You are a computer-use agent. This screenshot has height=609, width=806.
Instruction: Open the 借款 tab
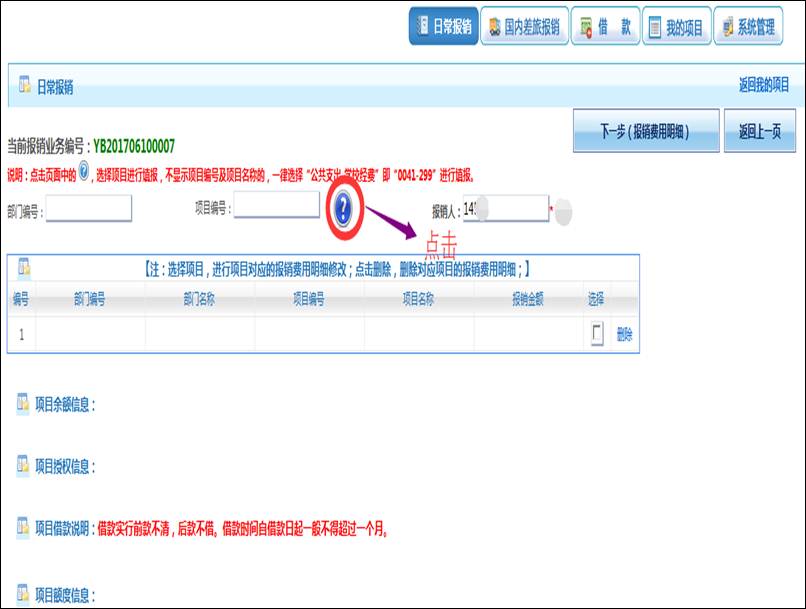pos(604,27)
